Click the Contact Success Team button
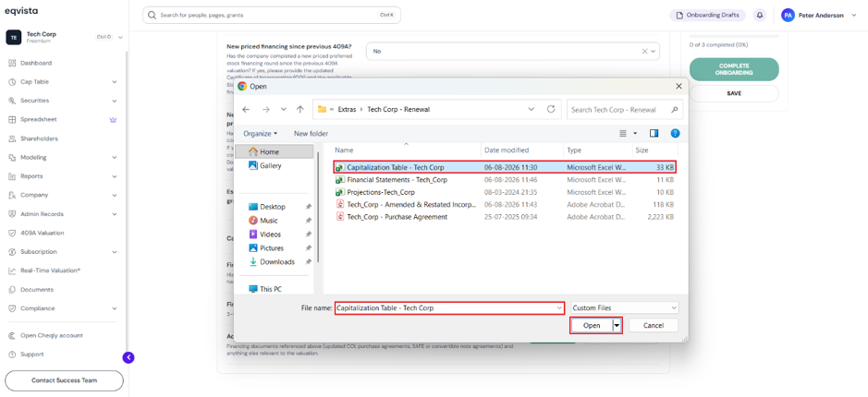 click(x=64, y=380)
